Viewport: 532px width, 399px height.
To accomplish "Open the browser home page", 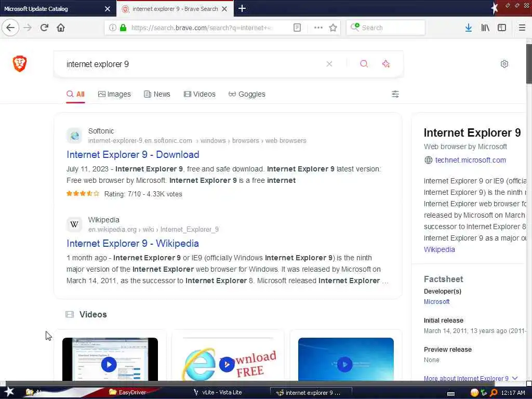I will point(61,28).
